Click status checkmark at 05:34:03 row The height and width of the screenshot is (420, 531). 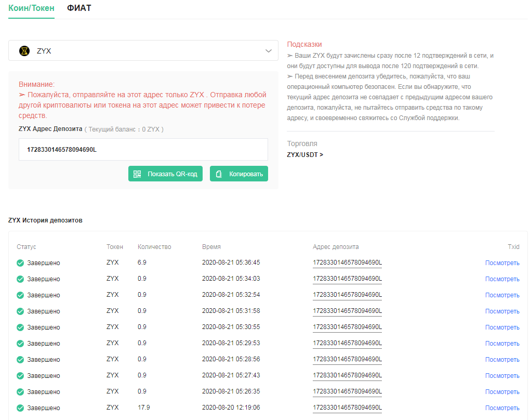[20, 279]
